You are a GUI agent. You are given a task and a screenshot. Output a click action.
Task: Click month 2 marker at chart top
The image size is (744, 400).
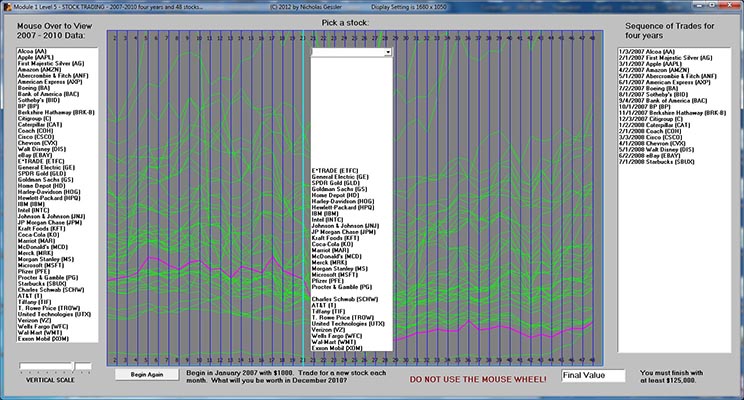click(115, 38)
